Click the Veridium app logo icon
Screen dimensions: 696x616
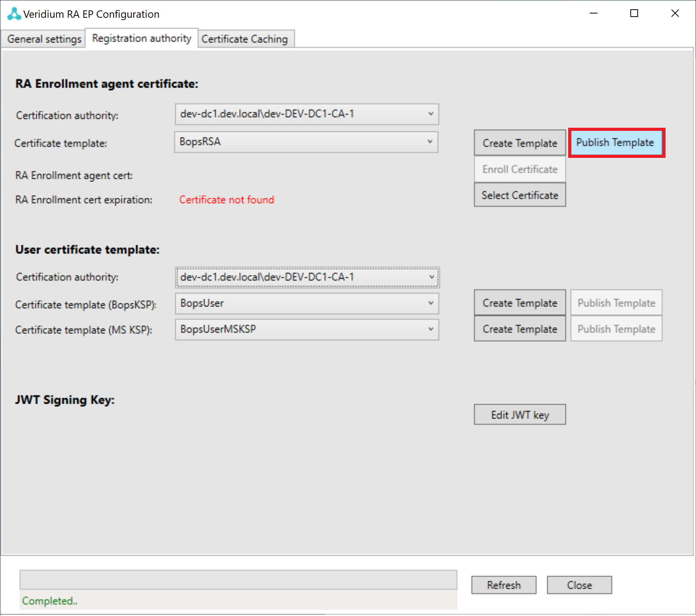click(14, 14)
